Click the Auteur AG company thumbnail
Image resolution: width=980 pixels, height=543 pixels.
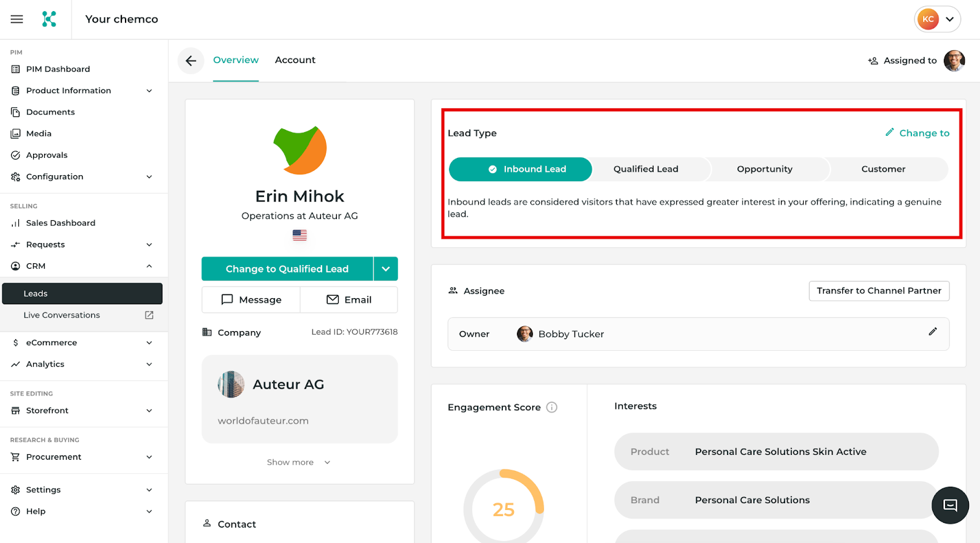[x=231, y=384]
